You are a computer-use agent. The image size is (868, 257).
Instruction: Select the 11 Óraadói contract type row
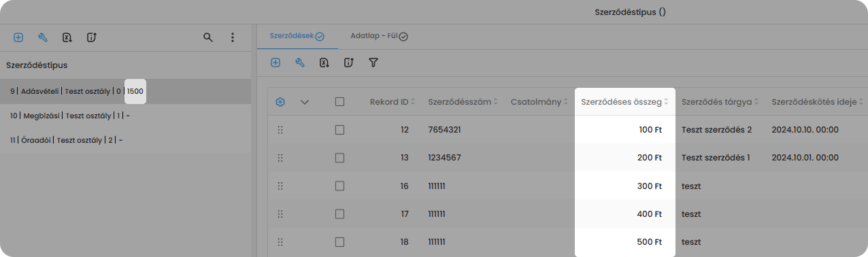click(x=125, y=140)
